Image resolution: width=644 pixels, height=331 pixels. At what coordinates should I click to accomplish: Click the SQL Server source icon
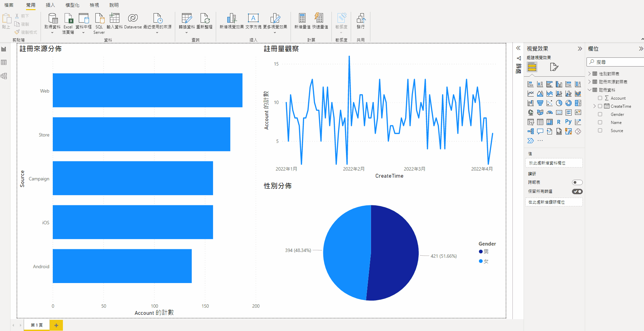pos(99,18)
